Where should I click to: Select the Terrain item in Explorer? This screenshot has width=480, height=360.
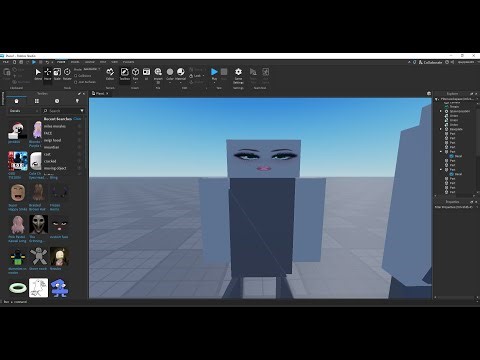tap(454, 107)
